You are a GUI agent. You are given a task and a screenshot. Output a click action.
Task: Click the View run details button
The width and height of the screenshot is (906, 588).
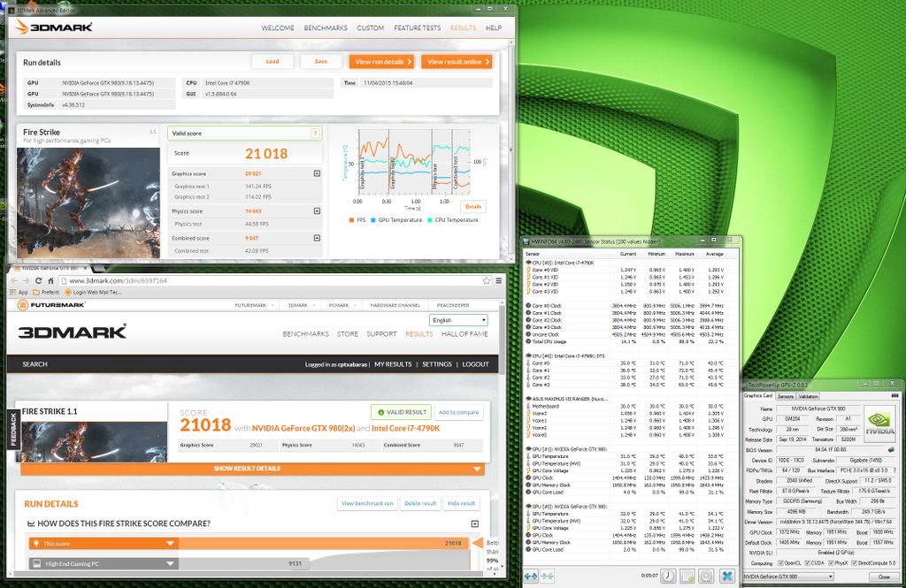[x=382, y=62]
